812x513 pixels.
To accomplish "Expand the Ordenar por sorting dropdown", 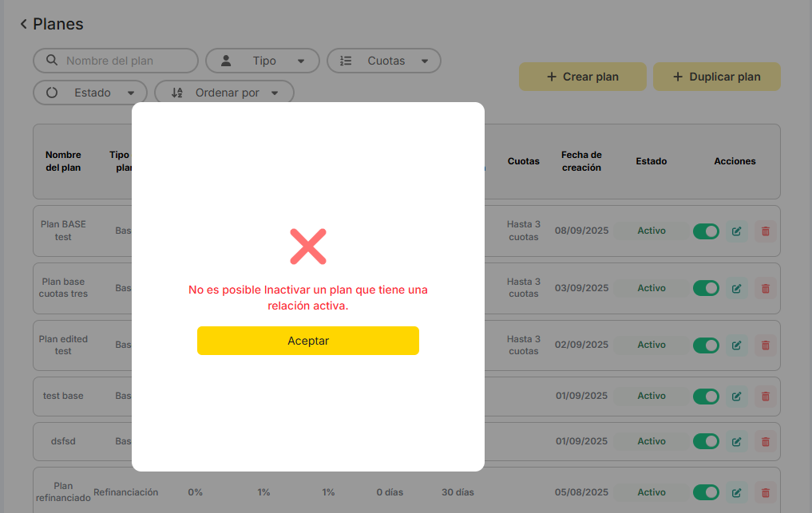I will tap(224, 93).
